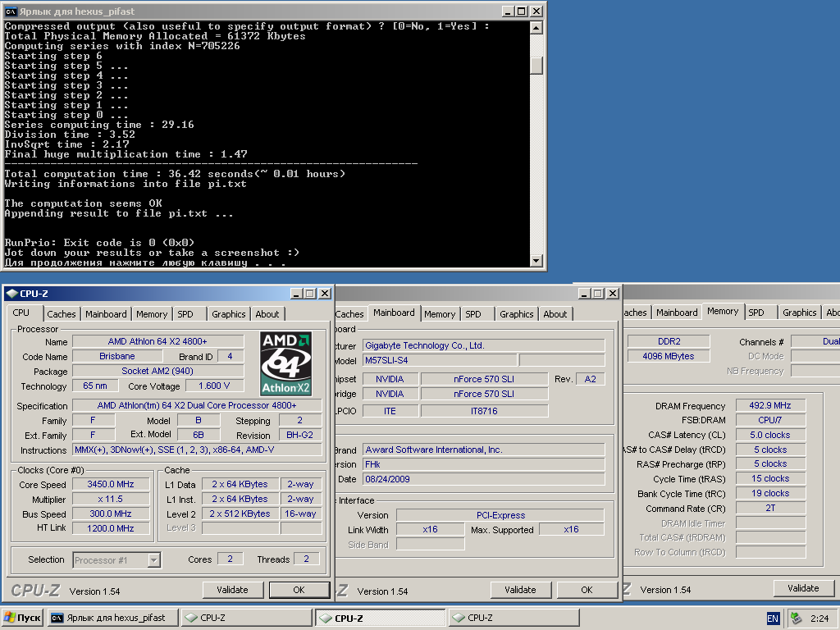Click OK in front CPU-Z window

pos(299,590)
